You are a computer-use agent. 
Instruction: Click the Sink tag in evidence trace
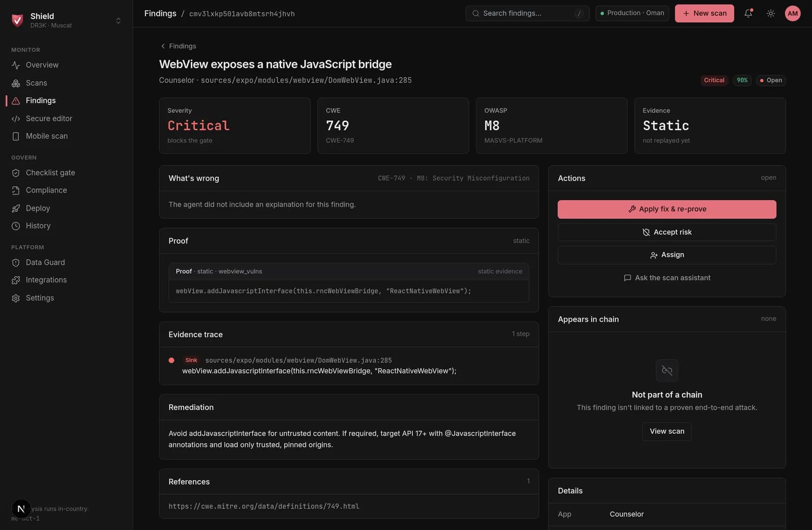point(191,360)
